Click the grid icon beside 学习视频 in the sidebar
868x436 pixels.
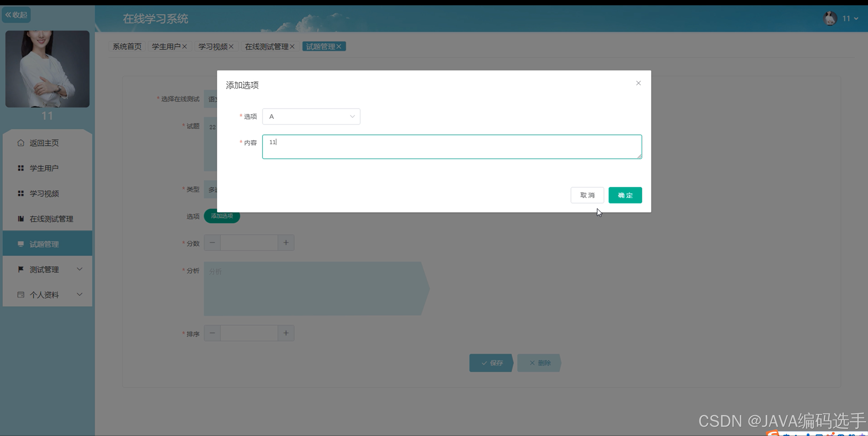tap(21, 193)
